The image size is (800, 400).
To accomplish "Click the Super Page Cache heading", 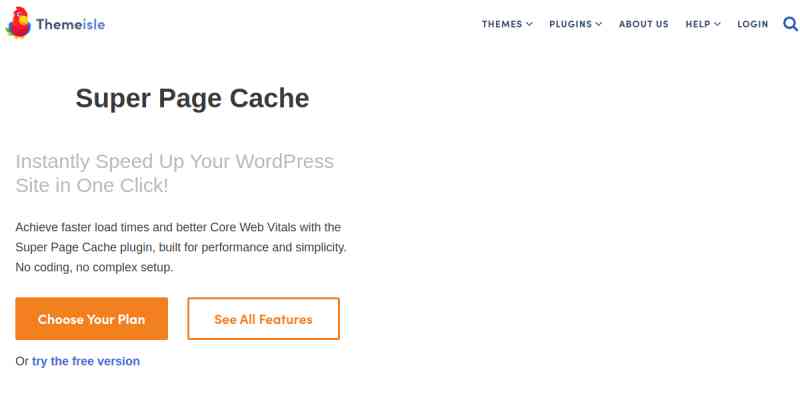I will [x=192, y=98].
